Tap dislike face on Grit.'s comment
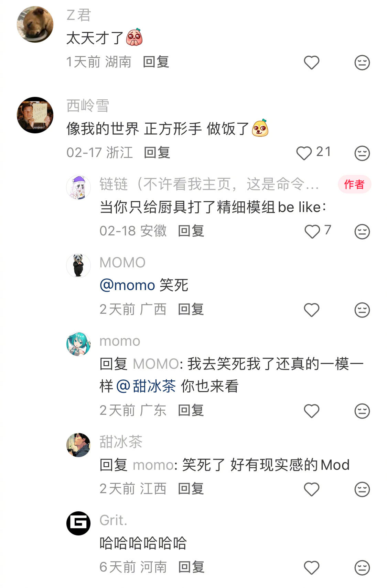The height and width of the screenshot is (588, 387). tap(362, 568)
